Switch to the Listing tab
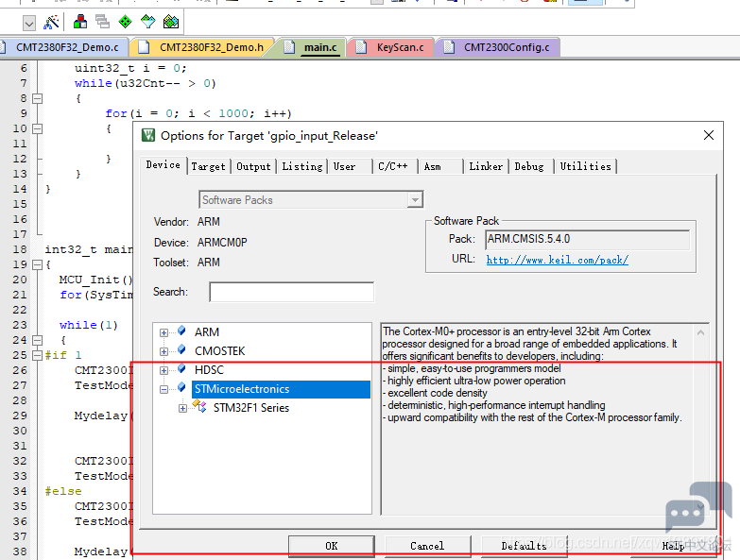The width and height of the screenshot is (740, 560). [x=302, y=166]
